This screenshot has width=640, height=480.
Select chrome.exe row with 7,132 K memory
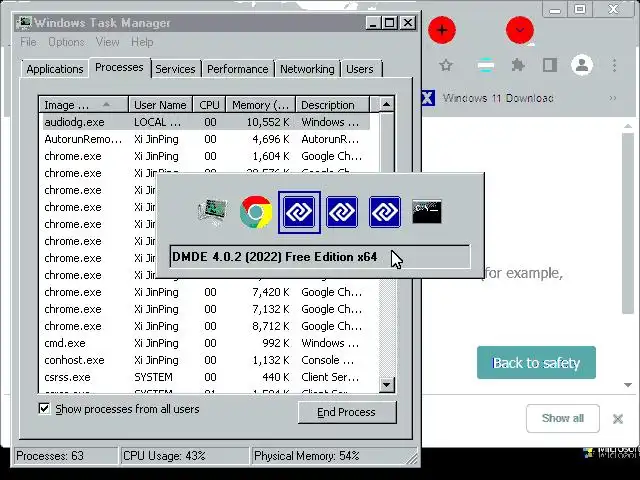[206, 309]
